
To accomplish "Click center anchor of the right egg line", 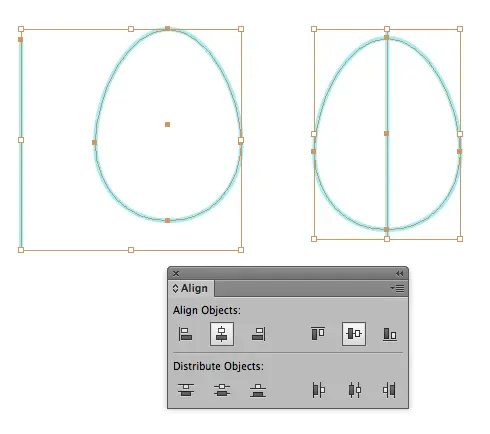I will pos(386,133).
